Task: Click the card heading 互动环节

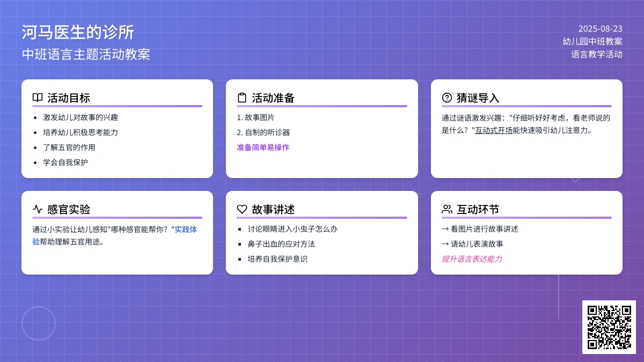Action: pyautogui.click(x=478, y=209)
